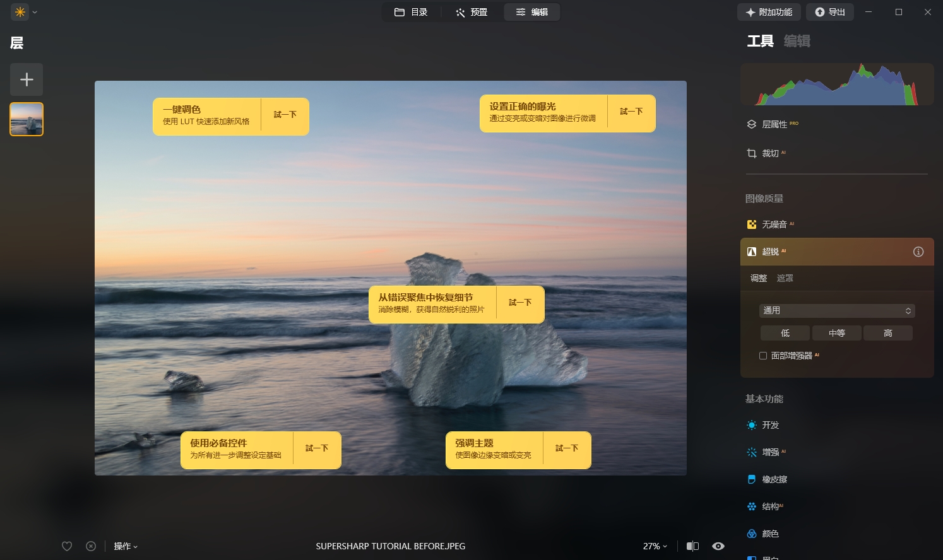943x560 pixels.
Task: Open the Luminar app logo menu
Action: click(x=20, y=12)
